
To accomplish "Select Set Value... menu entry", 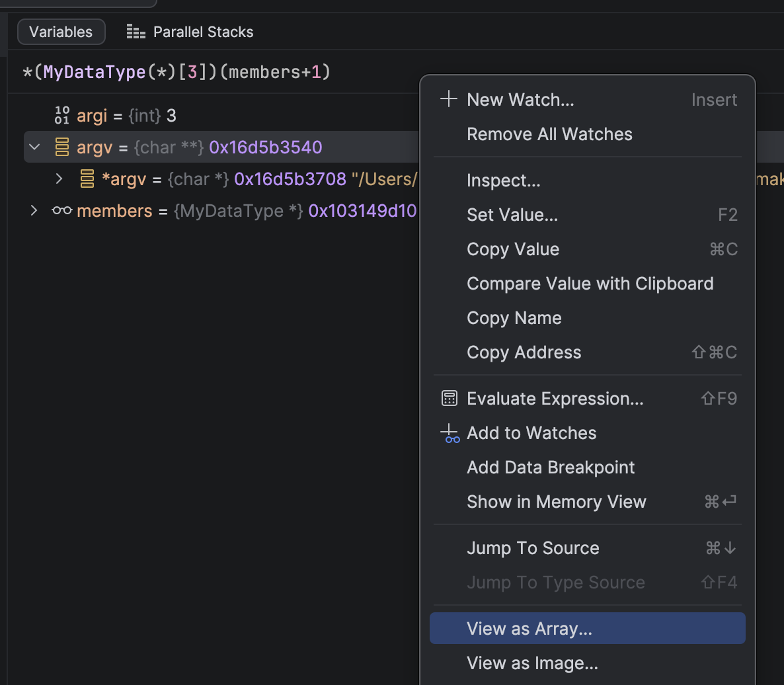I will tap(588, 215).
